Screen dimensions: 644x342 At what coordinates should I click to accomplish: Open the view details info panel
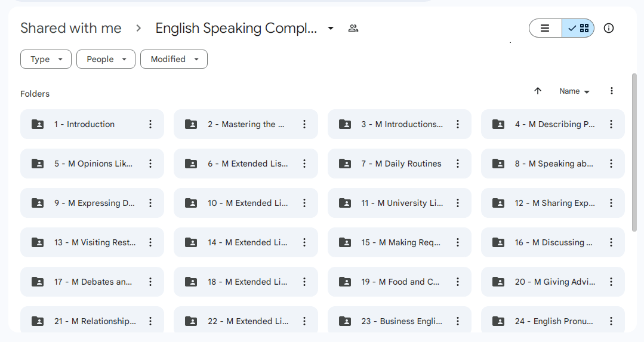tap(609, 28)
